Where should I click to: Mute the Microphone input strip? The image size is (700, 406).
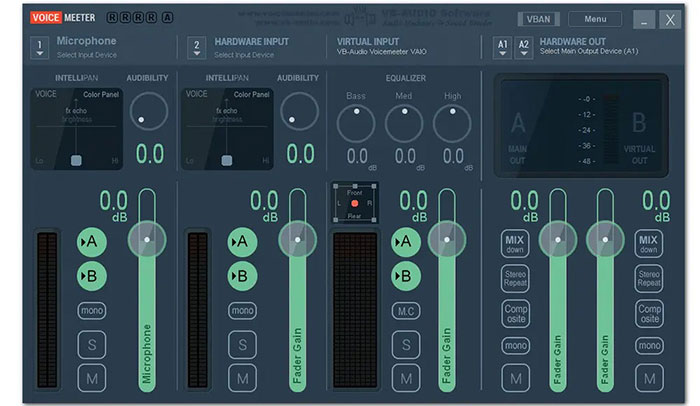point(93,378)
